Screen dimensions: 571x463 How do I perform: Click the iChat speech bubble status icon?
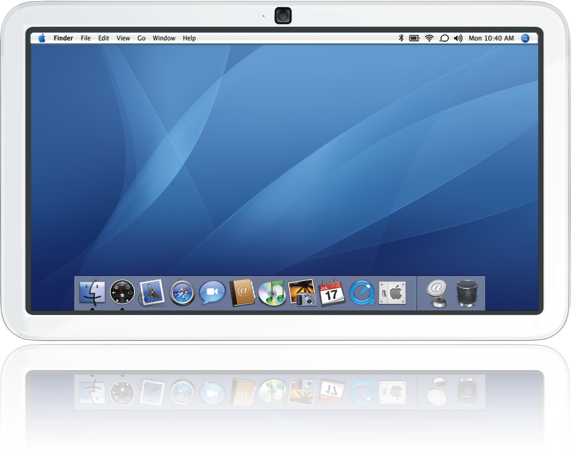click(x=444, y=38)
